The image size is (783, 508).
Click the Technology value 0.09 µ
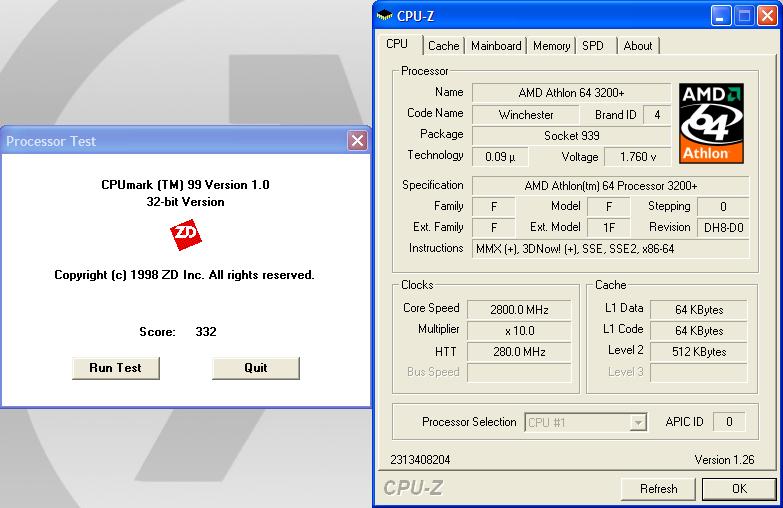point(500,157)
